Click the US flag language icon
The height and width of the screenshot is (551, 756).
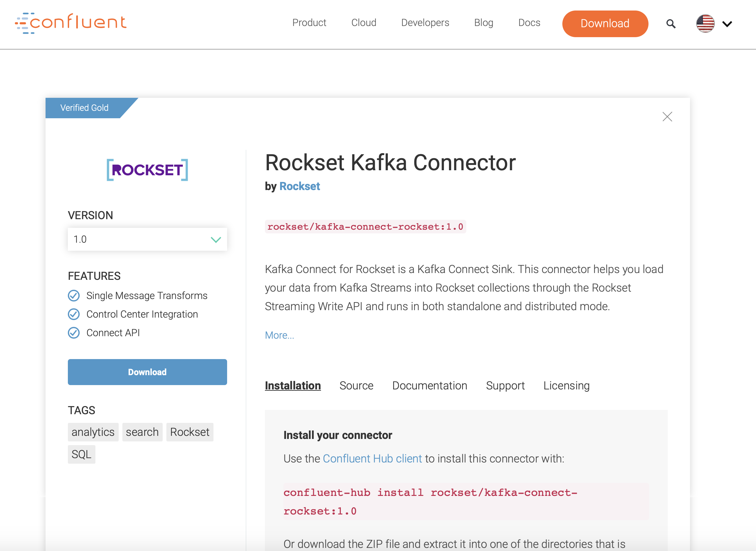[705, 24]
